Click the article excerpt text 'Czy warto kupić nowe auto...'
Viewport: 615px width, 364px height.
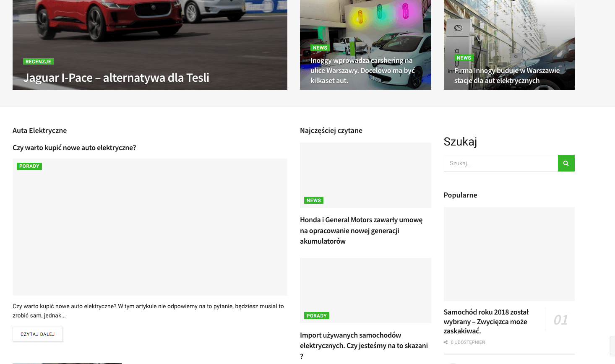[x=148, y=311]
